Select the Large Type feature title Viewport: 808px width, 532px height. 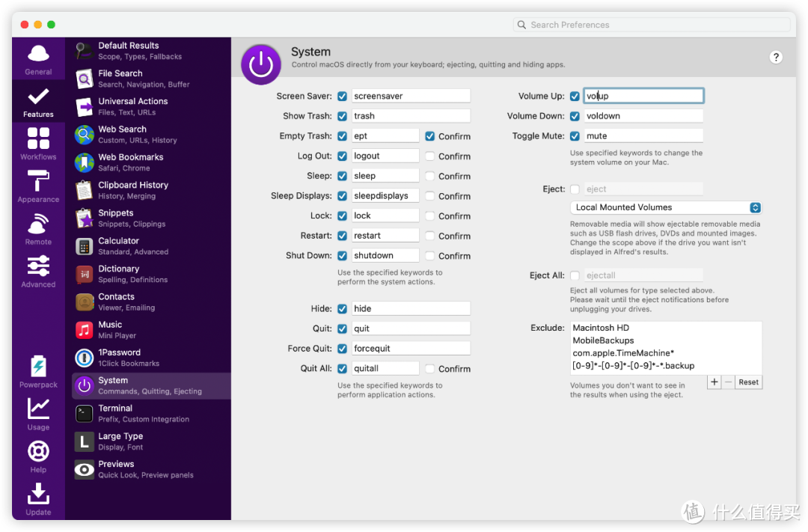[x=120, y=436]
